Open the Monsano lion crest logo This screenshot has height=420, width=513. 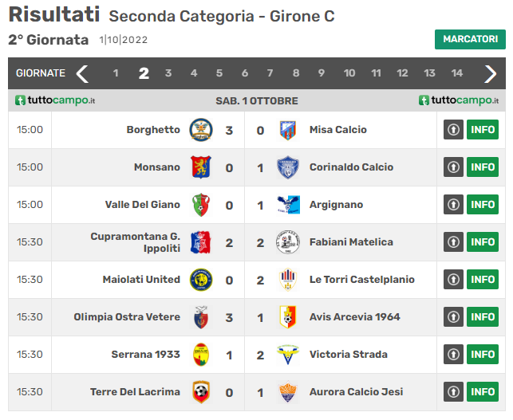201,167
